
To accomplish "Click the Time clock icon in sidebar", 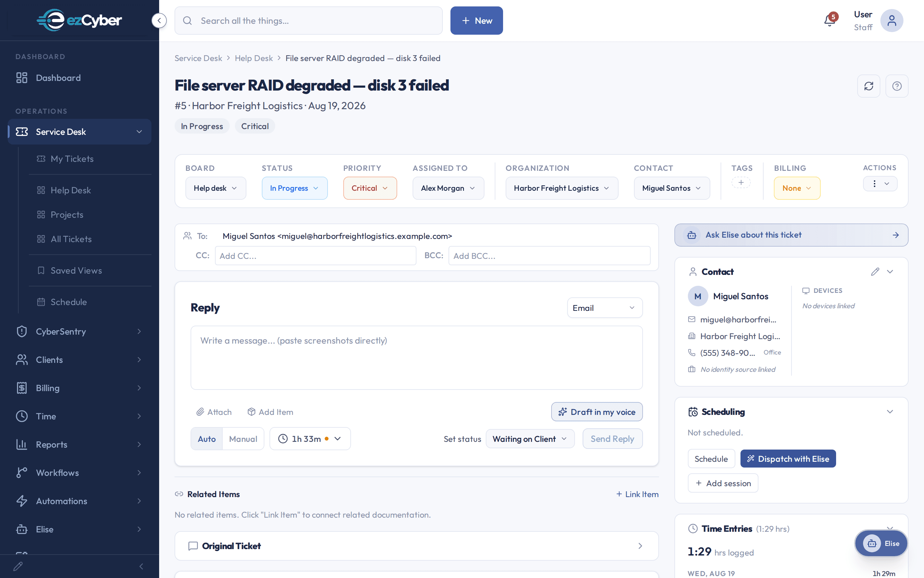I will [22, 416].
